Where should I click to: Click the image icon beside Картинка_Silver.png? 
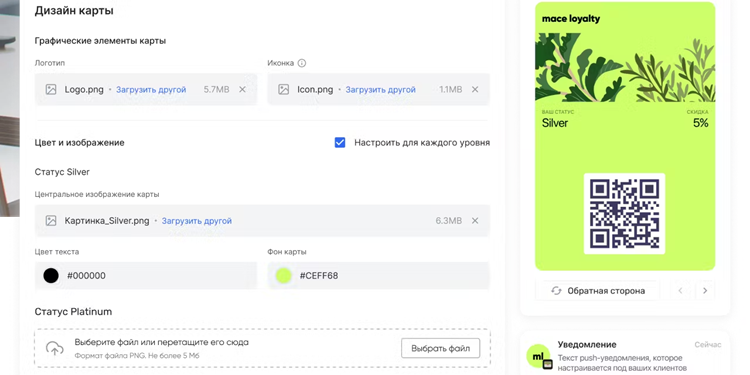51,221
